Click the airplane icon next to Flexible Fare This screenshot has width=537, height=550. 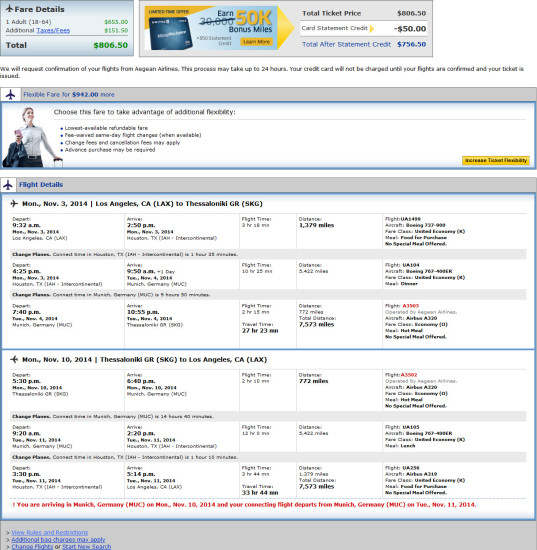(11, 95)
